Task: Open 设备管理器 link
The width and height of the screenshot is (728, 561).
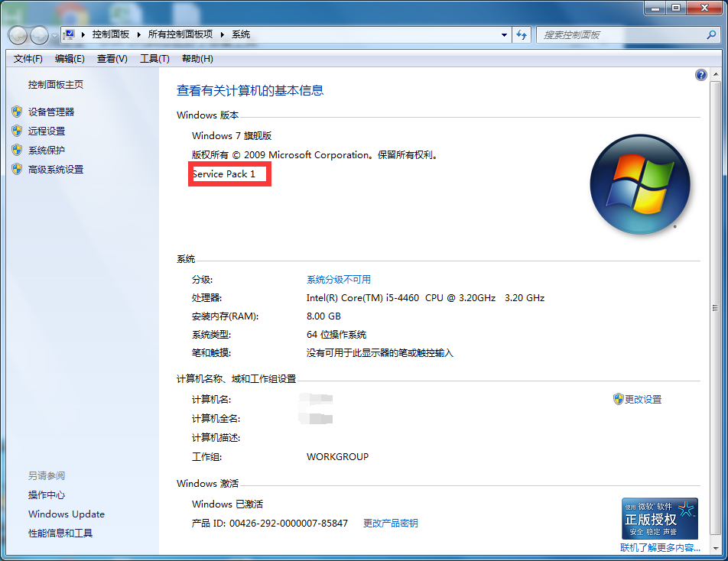Action: click(x=51, y=112)
